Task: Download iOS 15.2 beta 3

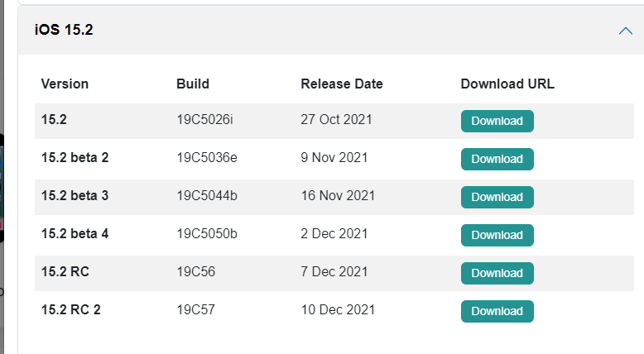Action: click(497, 198)
